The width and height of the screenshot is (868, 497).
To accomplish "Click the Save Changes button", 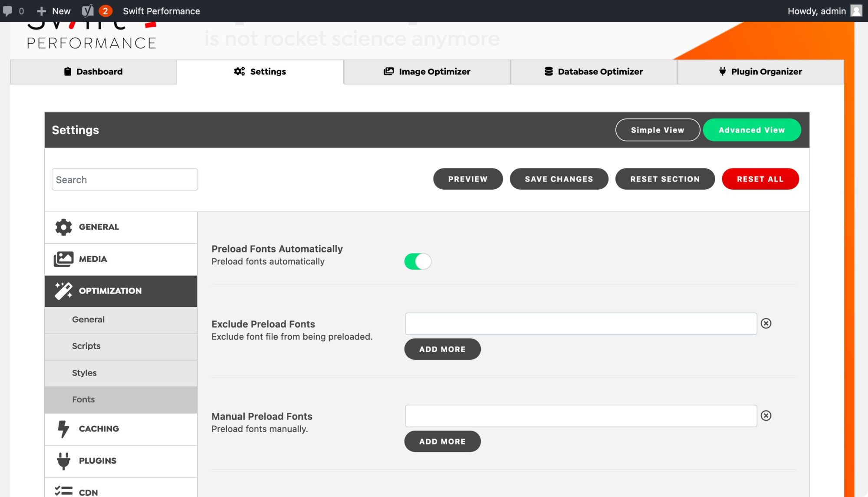I will pyautogui.click(x=559, y=179).
